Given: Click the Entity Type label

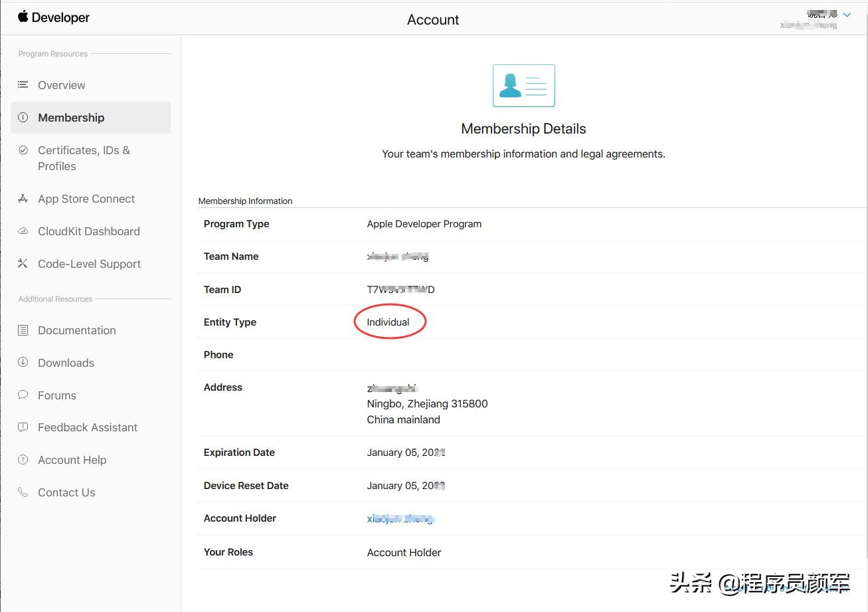Looking at the screenshot, I should coord(230,322).
